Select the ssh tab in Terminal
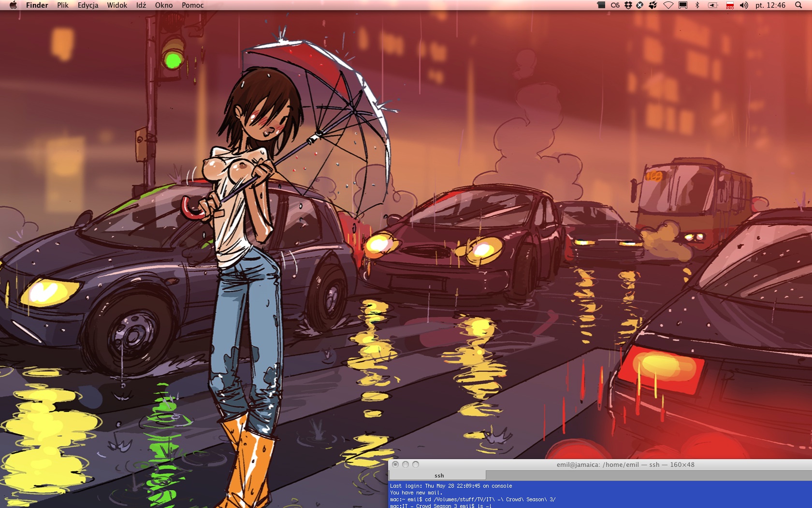Viewport: 812px width, 508px height. [439, 476]
